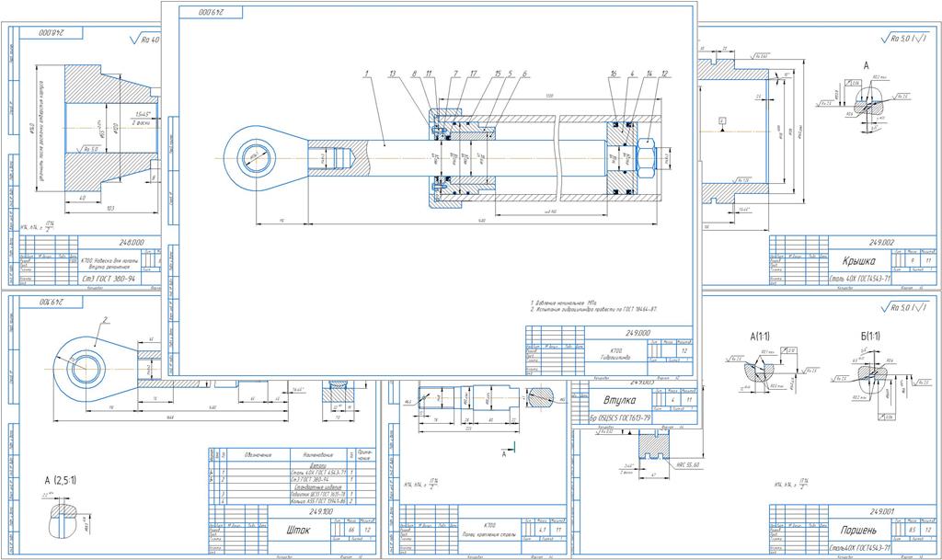Viewport: 942px width, 560px height.
Task: Select position callout 13 on the assembly
Action: [x=392, y=74]
